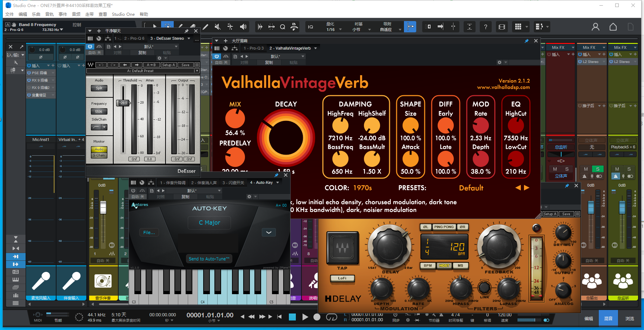Open the DeEsser A: Default Preset dropdown
This screenshot has width=644, height=330.
point(143,71)
